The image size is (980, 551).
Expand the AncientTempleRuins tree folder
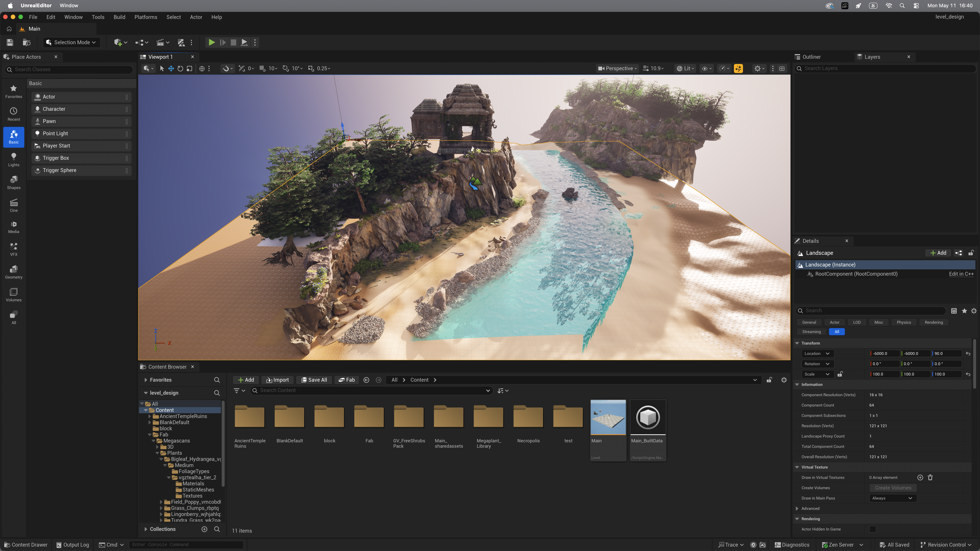150,416
